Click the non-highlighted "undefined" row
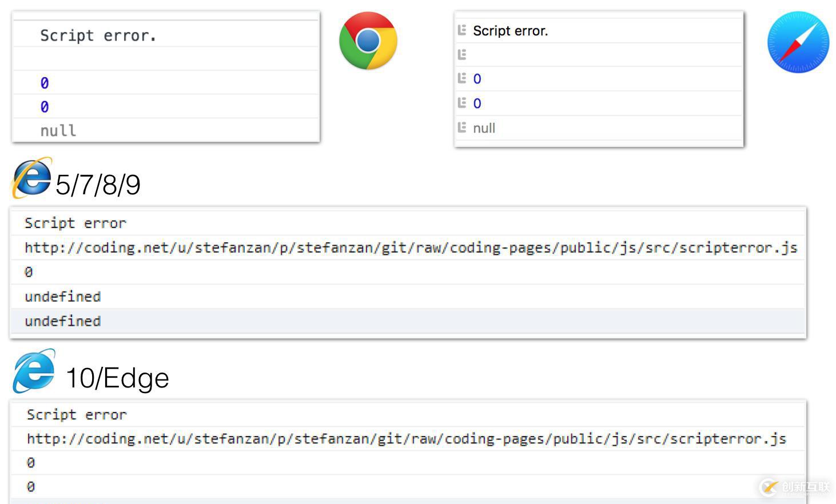This screenshot has height=504, width=836. point(62,297)
